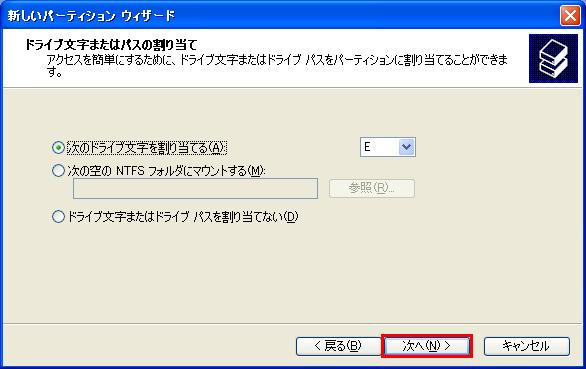Click the E value in drive letter combo
Screen dimensions: 586x369
click(x=367, y=147)
